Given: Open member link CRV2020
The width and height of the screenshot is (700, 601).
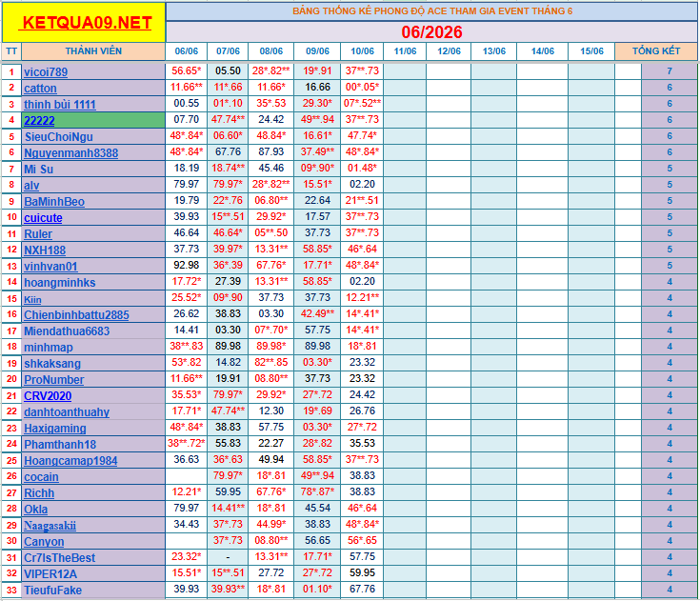Looking at the screenshot, I should click(48, 395).
